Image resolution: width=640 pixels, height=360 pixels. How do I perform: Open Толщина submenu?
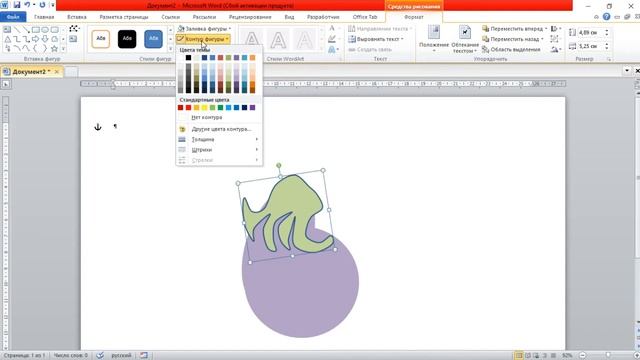(219, 140)
